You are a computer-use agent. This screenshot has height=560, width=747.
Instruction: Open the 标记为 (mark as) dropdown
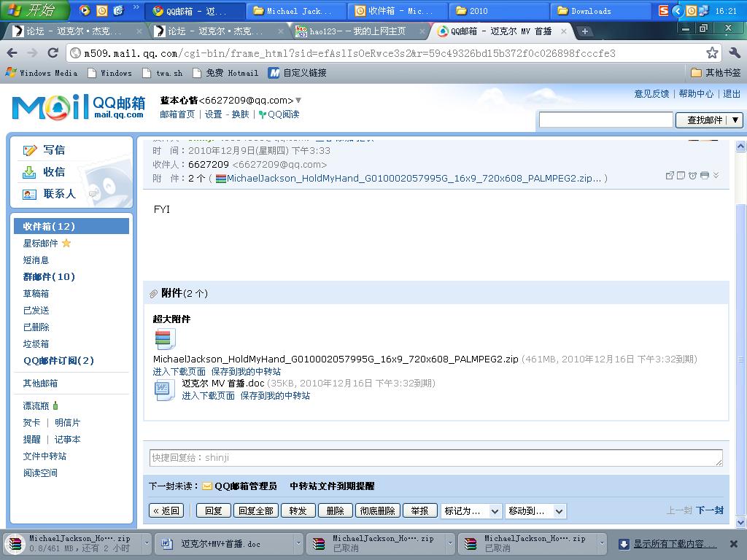point(471,511)
